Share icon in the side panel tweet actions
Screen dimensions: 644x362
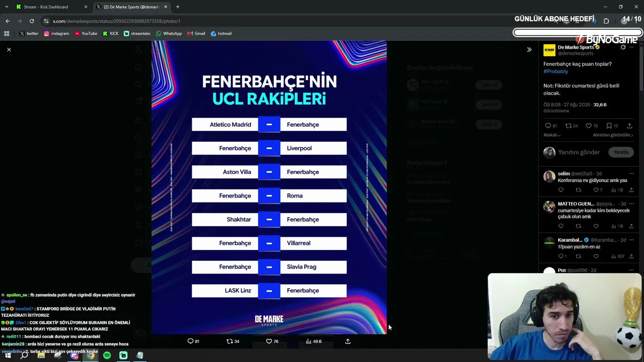629,126
